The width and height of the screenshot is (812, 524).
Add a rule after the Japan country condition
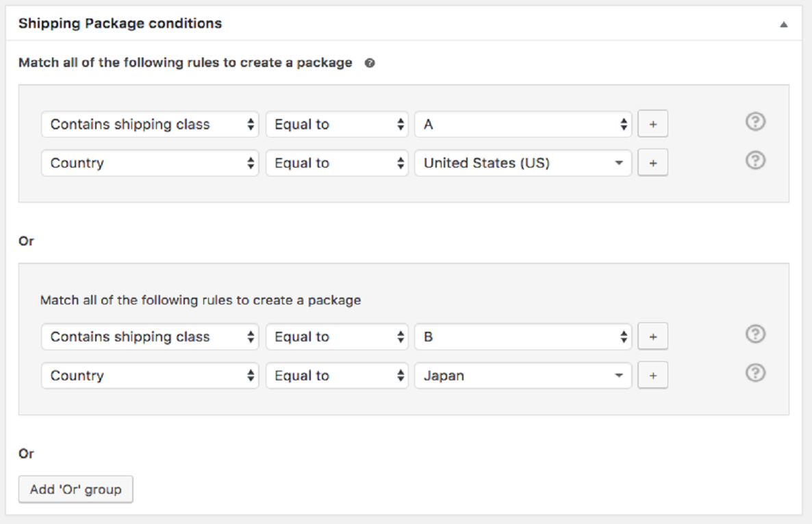coord(652,375)
